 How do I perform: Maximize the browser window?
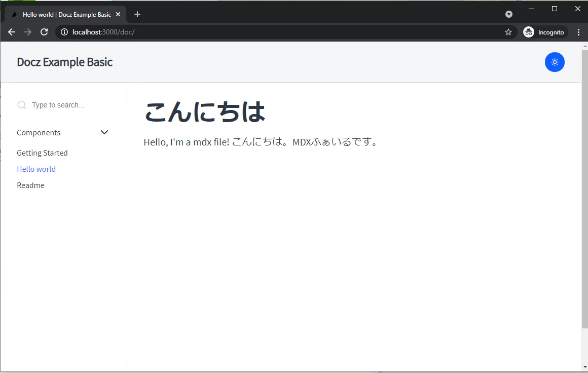554,9
